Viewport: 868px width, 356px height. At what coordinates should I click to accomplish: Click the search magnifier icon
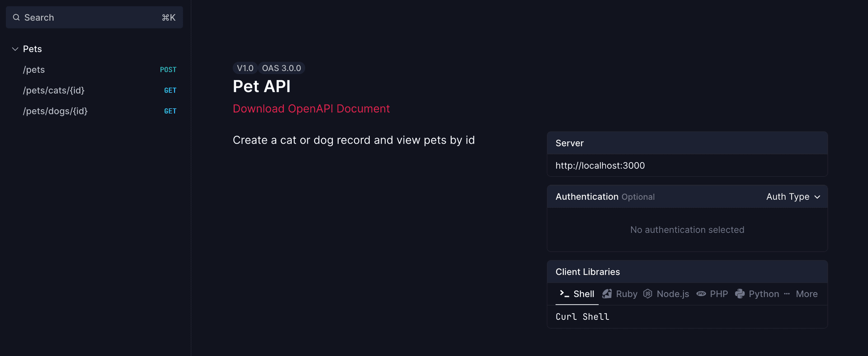(x=16, y=17)
